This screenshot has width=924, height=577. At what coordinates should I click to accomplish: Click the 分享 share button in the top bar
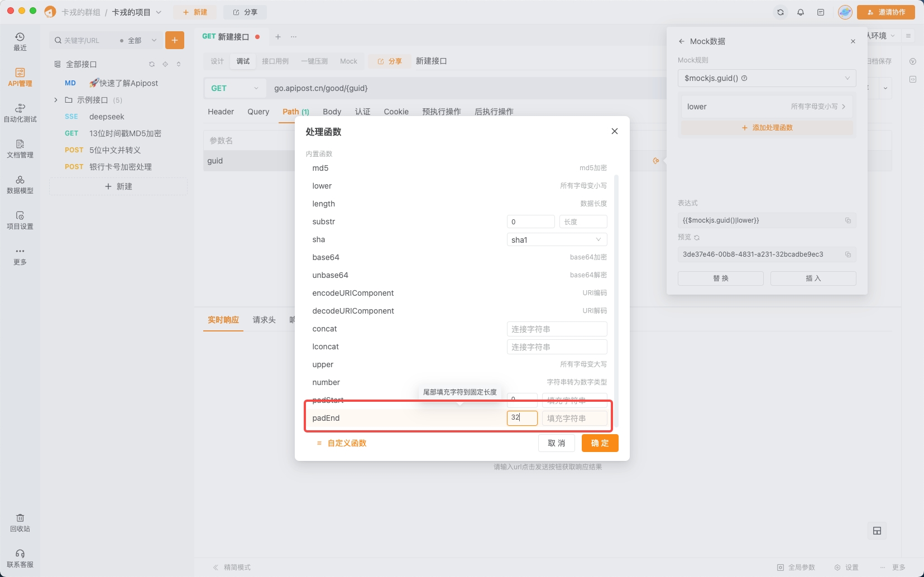[x=245, y=12]
